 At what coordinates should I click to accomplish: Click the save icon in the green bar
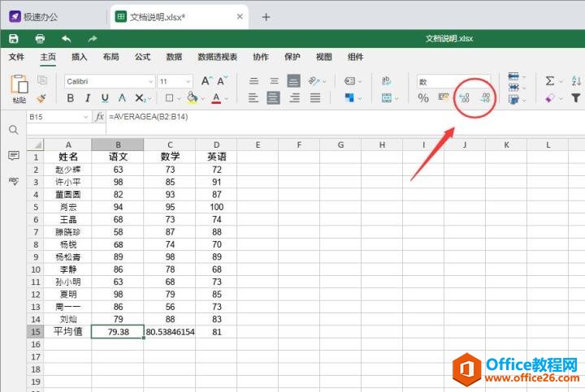point(14,38)
